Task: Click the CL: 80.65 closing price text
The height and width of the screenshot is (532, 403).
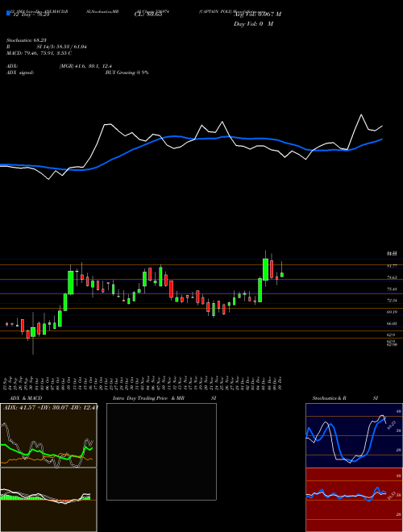Action: click(x=148, y=15)
